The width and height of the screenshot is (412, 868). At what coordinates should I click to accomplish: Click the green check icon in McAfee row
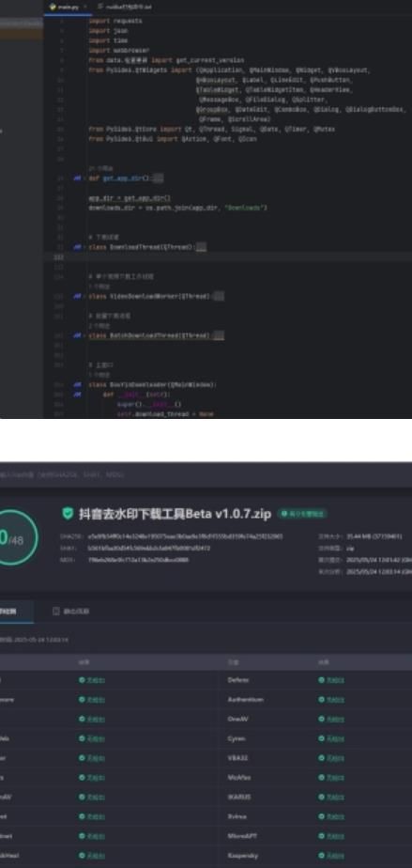coord(321,777)
